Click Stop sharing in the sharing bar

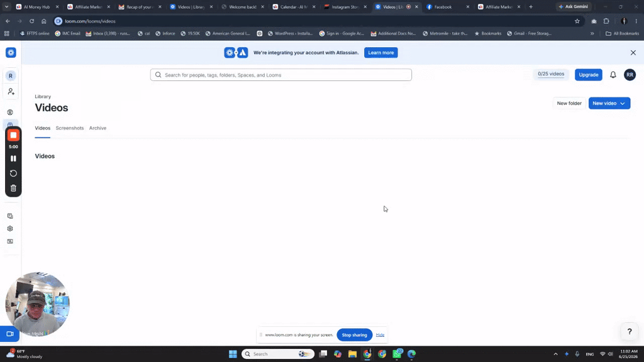pyautogui.click(x=355, y=335)
